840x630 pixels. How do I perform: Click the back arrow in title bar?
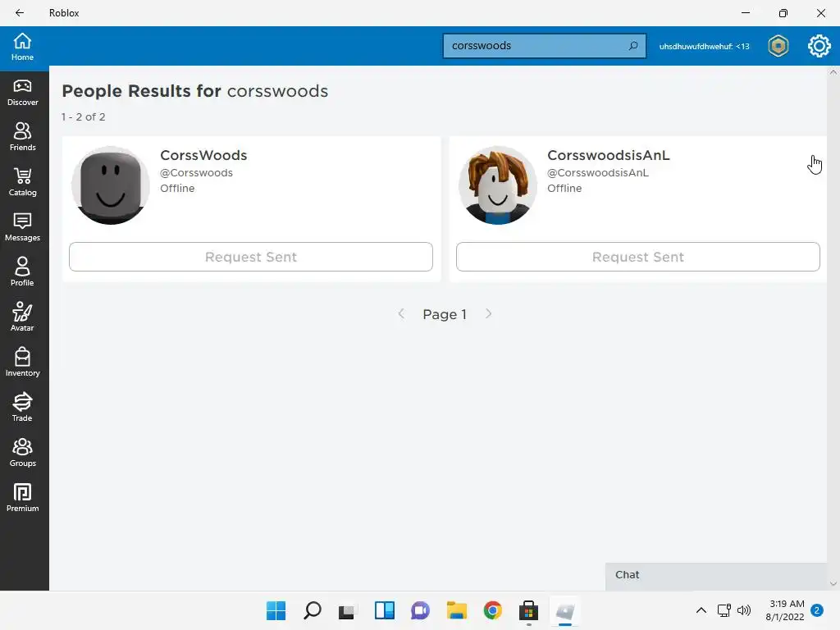coord(20,13)
